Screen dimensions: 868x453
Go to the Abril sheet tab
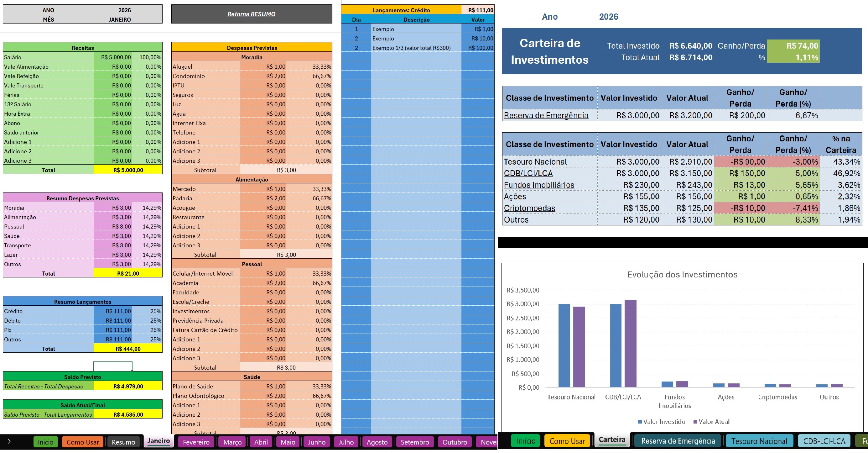(x=261, y=442)
